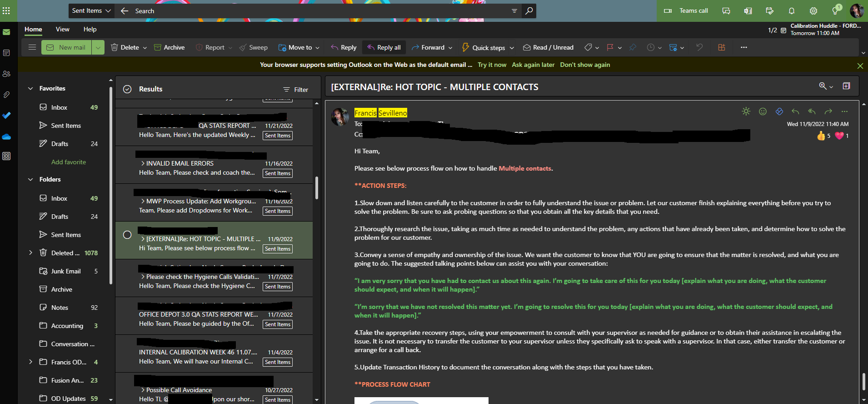Click Sweep in the toolbar
Image resolution: width=868 pixels, height=404 pixels.
click(x=254, y=47)
